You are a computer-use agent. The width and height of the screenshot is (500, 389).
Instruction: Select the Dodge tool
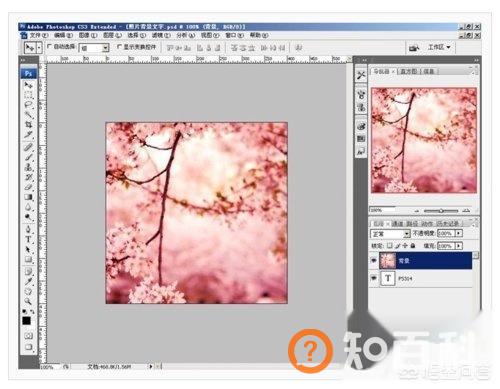point(29,217)
